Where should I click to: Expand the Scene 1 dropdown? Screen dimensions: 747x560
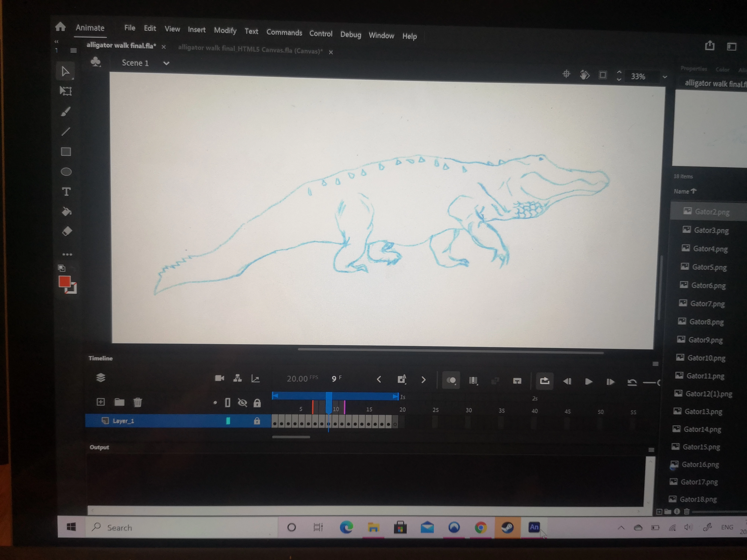(166, 63)
